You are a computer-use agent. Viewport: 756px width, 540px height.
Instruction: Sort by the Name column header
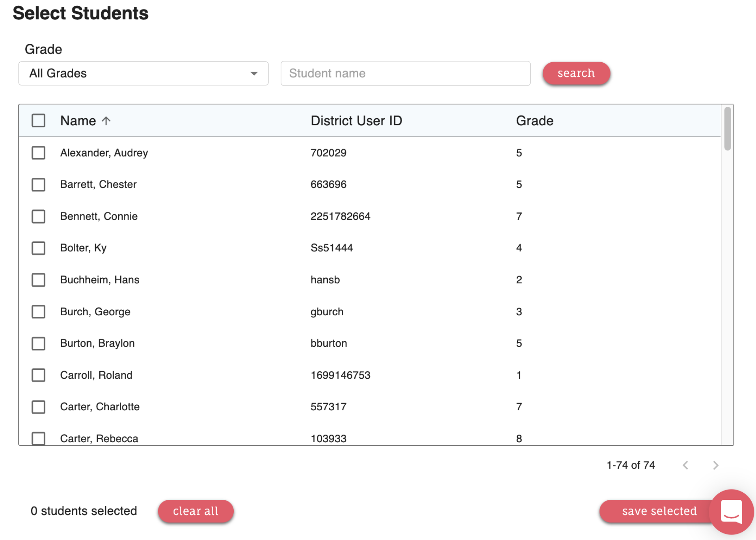pos(78,121)
